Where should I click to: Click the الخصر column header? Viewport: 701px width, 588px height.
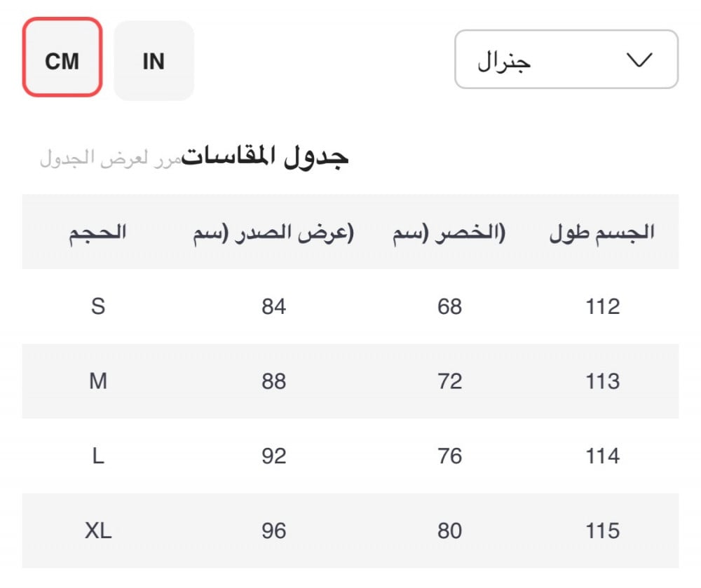click(x=449, y=233)
